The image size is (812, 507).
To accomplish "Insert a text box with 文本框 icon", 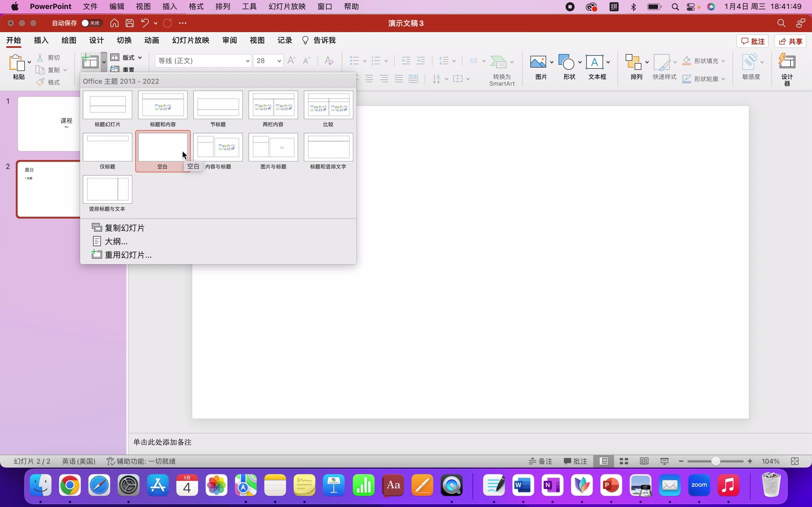I will point(595,62).
